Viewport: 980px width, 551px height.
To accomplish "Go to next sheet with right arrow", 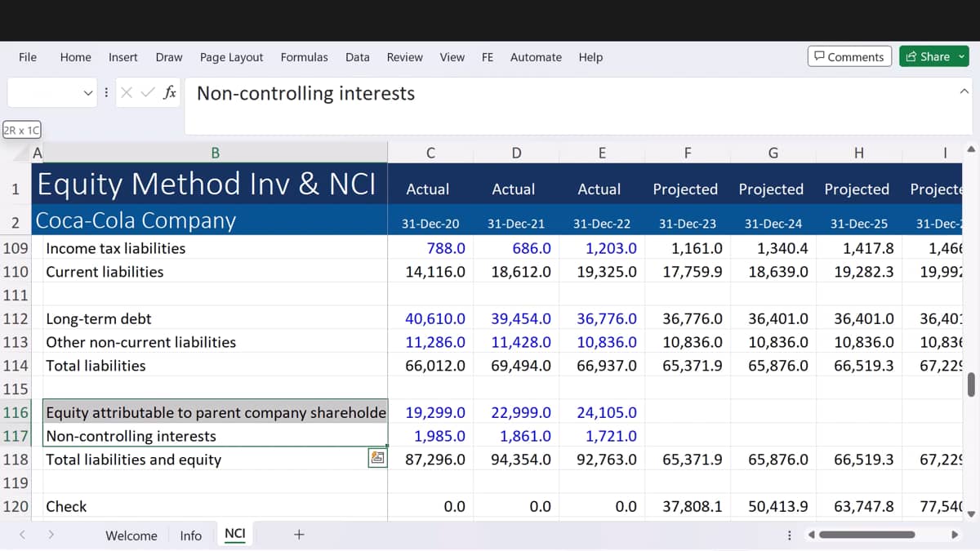I will pyautogui.click(x=51, y=535).
